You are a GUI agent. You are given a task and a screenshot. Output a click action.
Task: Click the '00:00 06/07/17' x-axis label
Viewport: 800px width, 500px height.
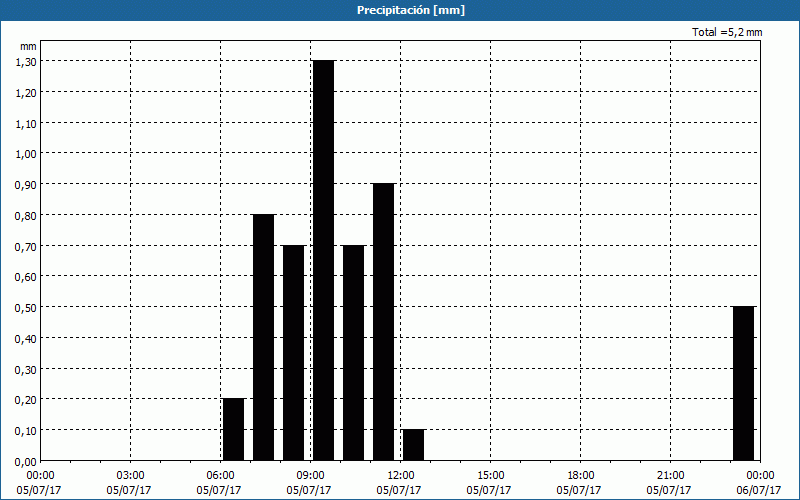(x=759, y=483)
